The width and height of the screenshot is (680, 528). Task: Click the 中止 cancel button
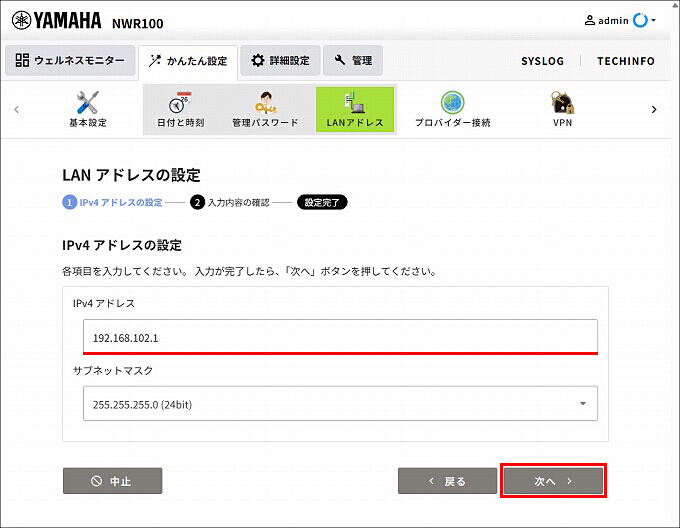click(113, 481)
